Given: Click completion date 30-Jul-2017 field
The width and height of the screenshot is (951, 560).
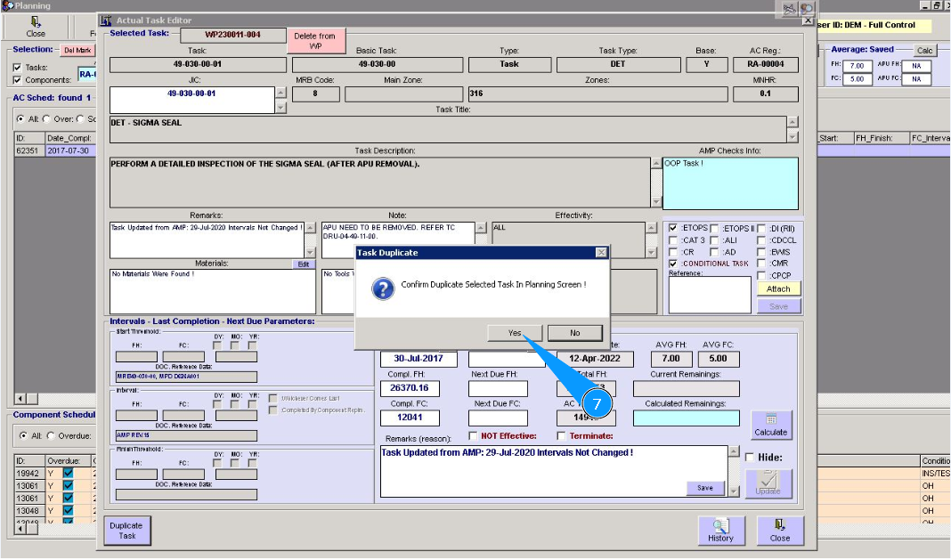Looking at the screenshot, I should pos(419,359).
